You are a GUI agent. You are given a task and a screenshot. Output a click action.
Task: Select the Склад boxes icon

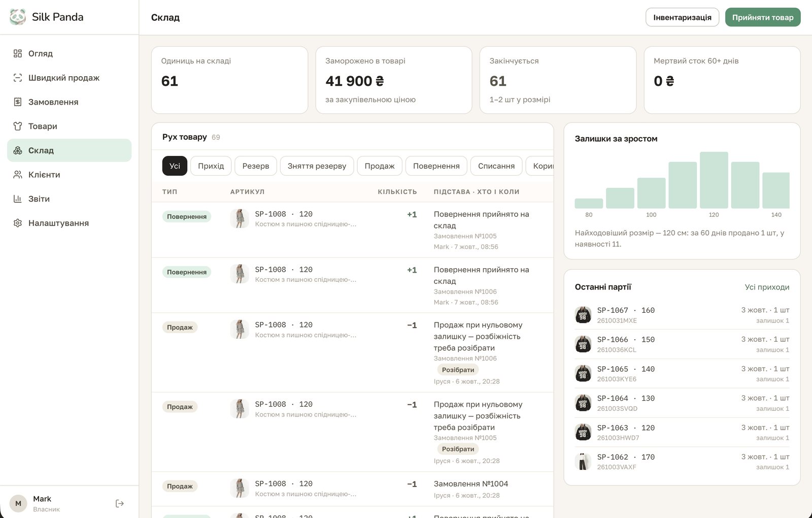click(18, 150)
